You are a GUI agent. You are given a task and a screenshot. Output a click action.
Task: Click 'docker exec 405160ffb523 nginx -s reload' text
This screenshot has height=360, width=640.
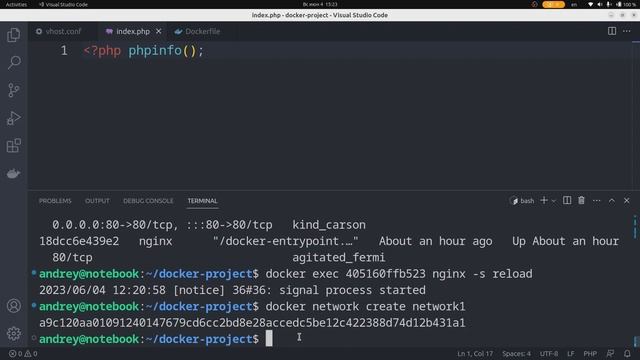(399, 274)
